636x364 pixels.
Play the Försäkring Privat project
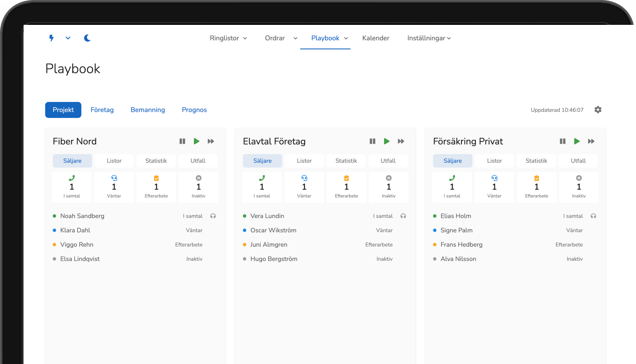(577, 141)
